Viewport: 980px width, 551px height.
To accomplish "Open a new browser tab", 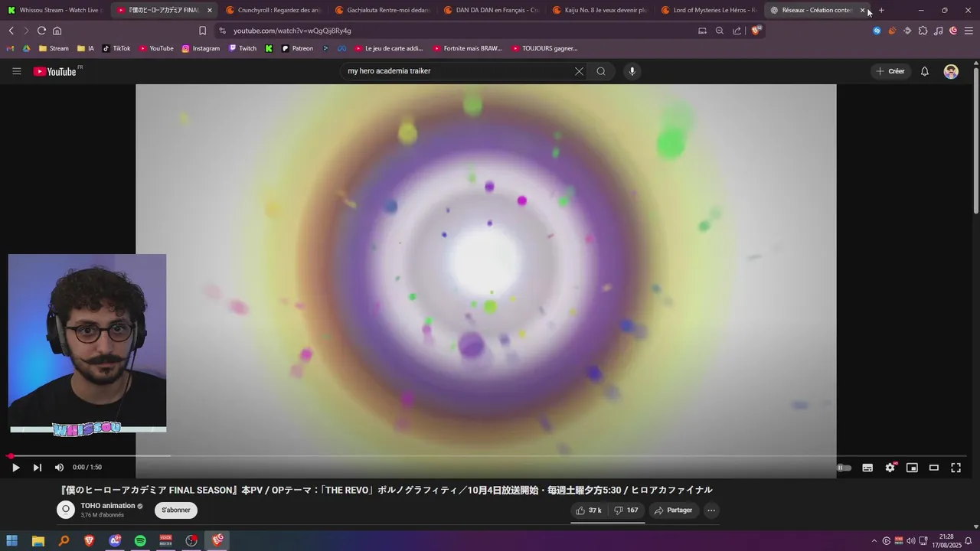I will pyautogui.click(x=881, y=10).
